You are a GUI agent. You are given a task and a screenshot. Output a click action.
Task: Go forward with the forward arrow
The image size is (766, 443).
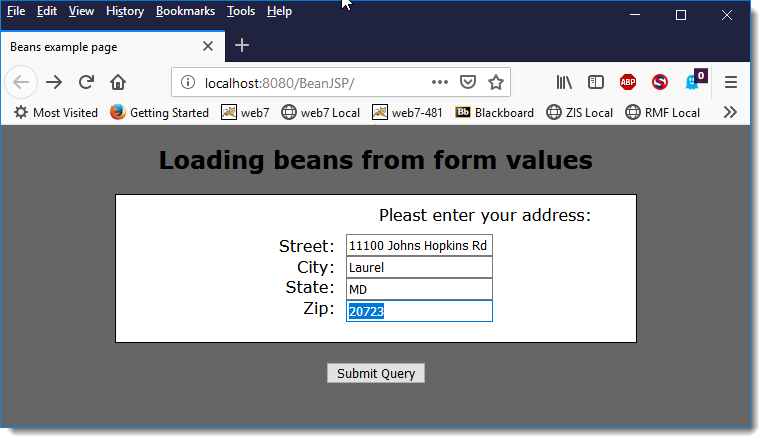coord(54,82)
